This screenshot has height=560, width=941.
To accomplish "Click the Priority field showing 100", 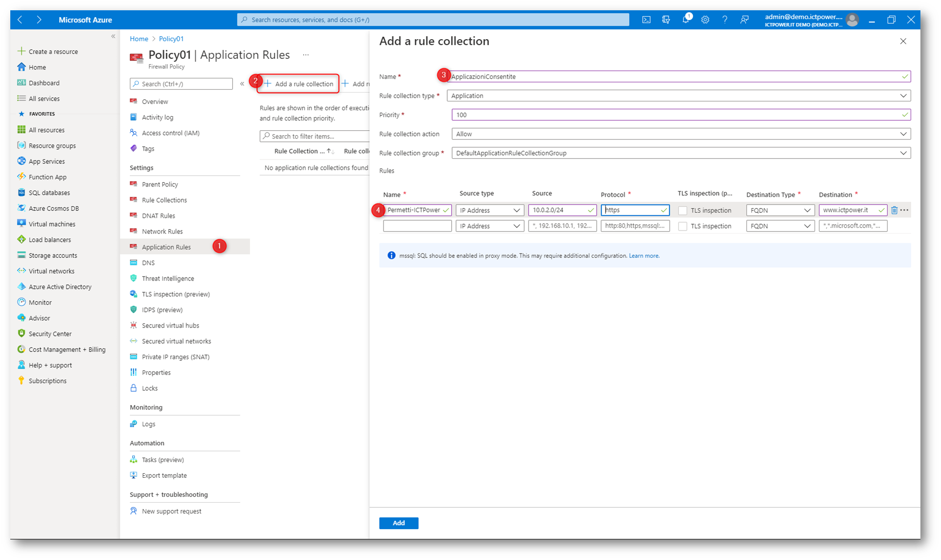I will click(681, 115).
